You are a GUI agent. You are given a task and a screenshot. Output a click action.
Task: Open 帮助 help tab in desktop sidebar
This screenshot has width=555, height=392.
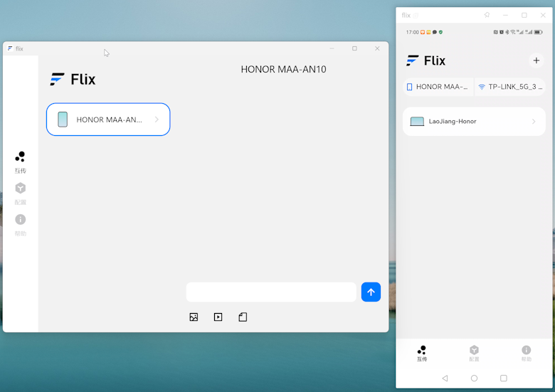20,225
